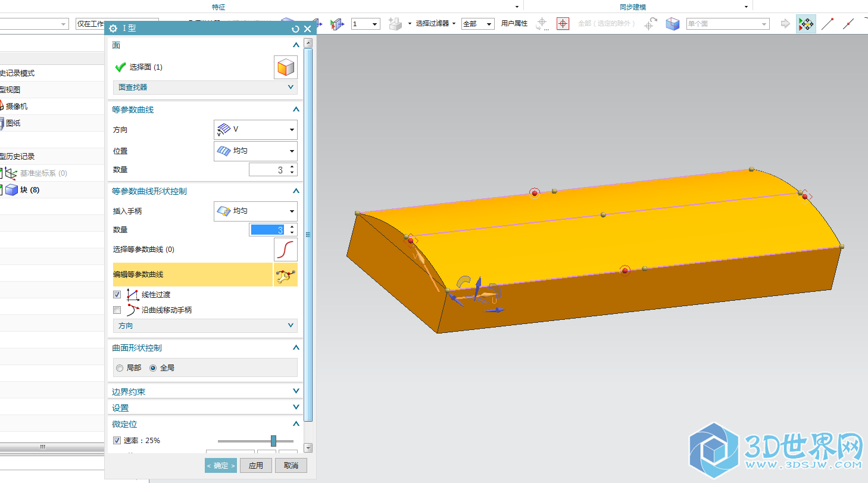Click the red control handle at right end
Screen dimensions: 868x483
pos(805,197)
